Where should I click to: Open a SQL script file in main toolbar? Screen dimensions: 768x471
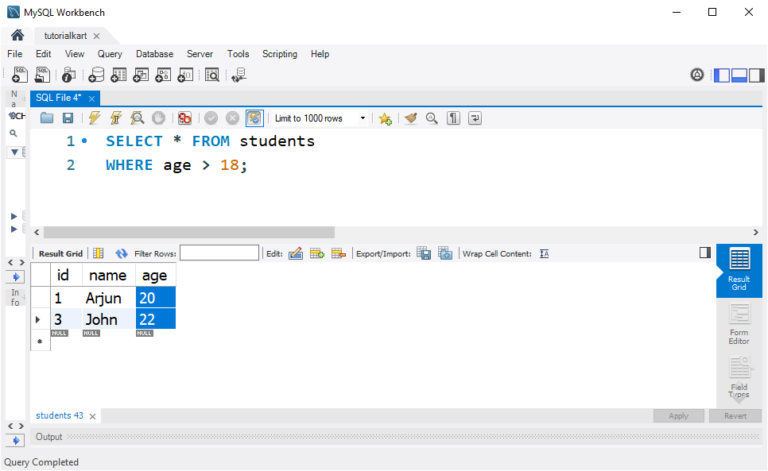point(43,75)
